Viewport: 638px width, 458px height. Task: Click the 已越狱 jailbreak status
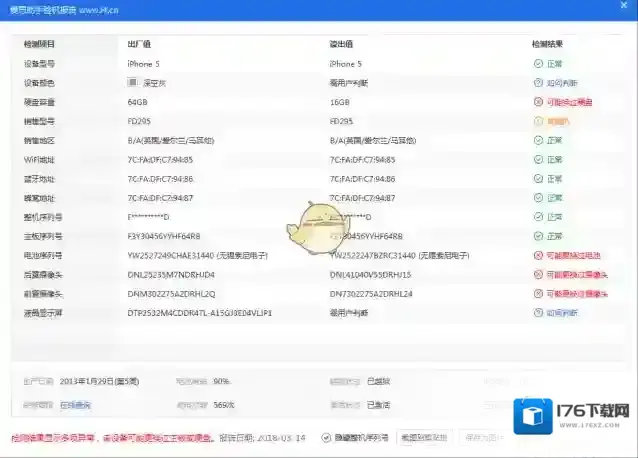tap(378, 382)
